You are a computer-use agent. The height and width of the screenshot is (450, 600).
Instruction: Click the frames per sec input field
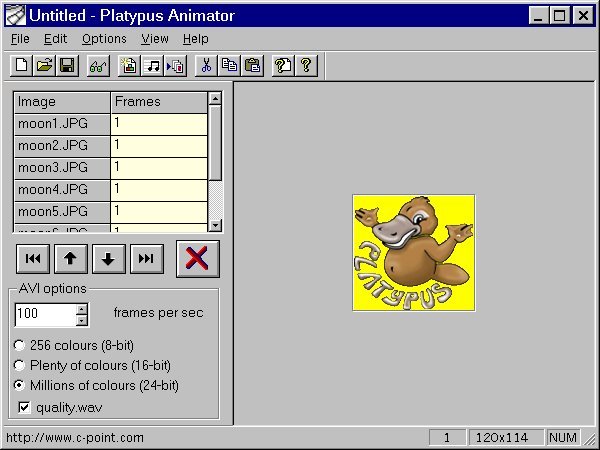(x=46, y=315)
